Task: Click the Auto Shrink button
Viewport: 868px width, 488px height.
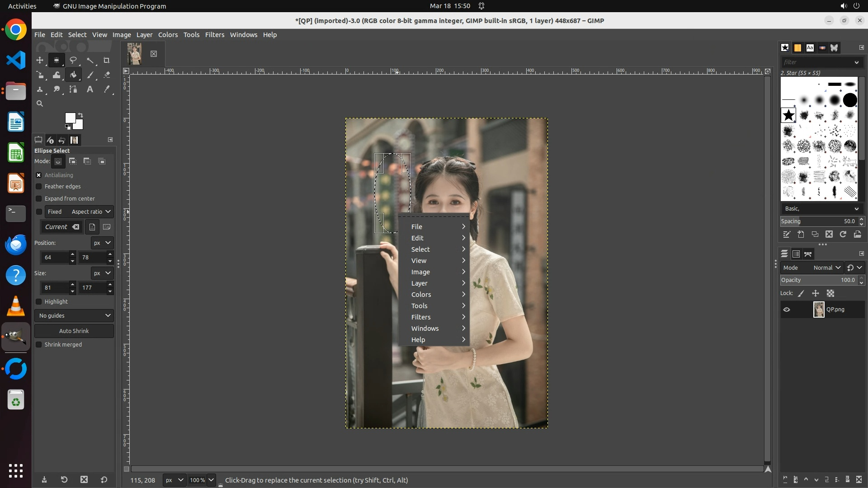Action: (x=74, y=331)
